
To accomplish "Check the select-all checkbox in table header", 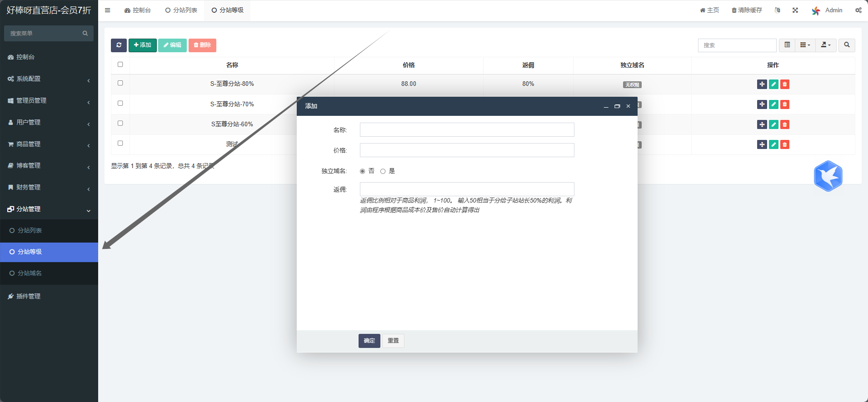I will (120, 65).
